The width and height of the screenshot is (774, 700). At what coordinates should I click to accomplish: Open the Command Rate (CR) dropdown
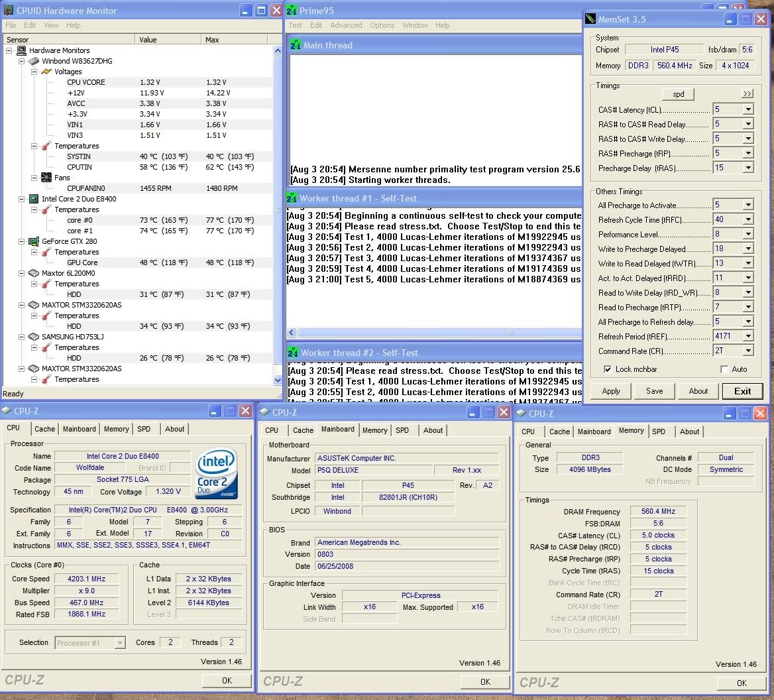[x=748, y=351]
